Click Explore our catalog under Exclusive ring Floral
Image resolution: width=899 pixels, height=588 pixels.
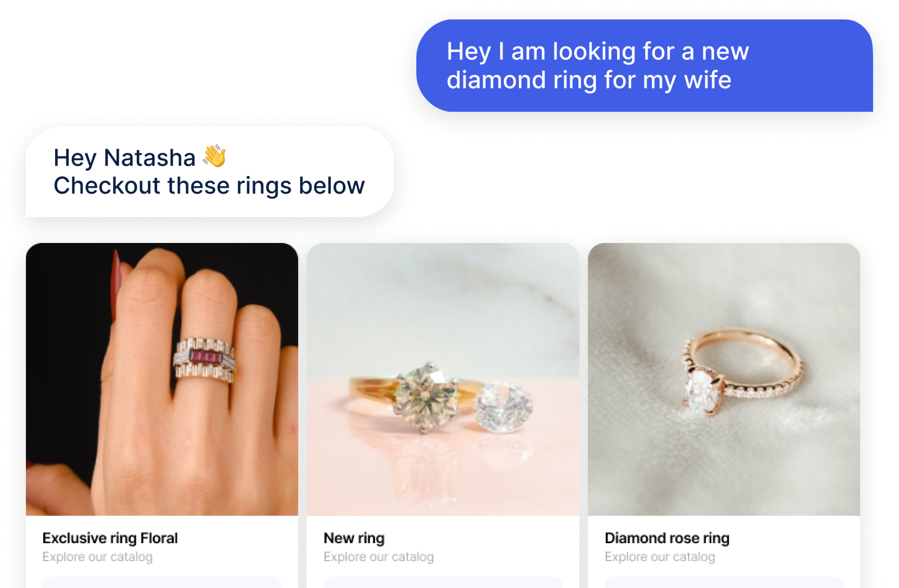[98, 557]
